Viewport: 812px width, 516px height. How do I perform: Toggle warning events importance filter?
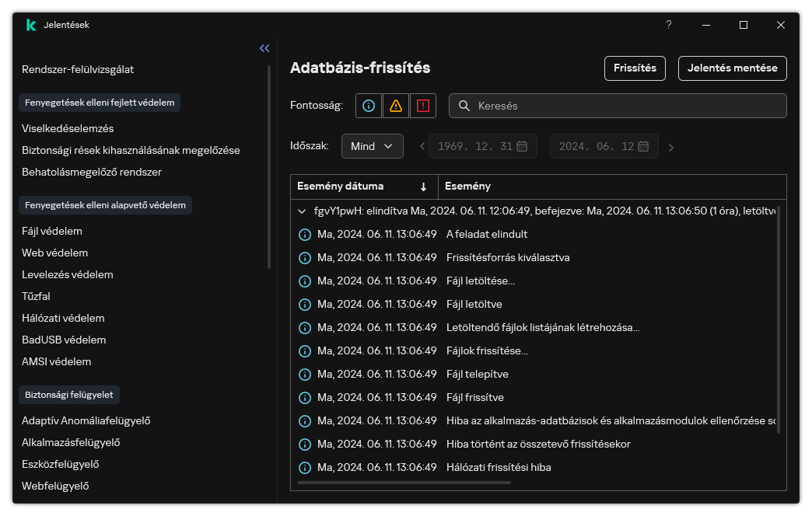[x=396, y=106]
